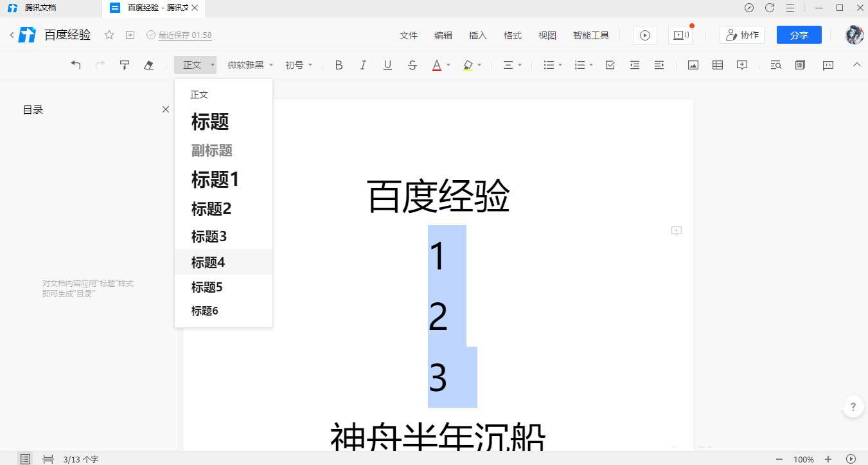Open the 格式 menu
The width and height of the screenshot is (868, 465).
pyautogui.click(x=513, y=35)
